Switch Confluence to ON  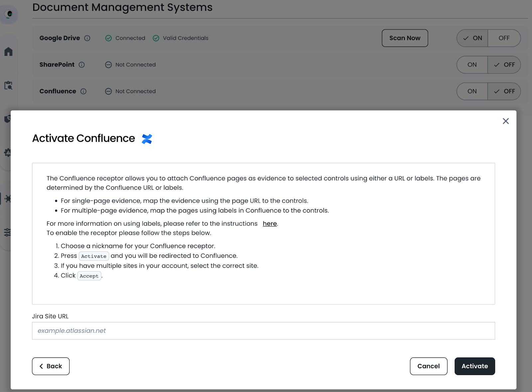point(472,91)
